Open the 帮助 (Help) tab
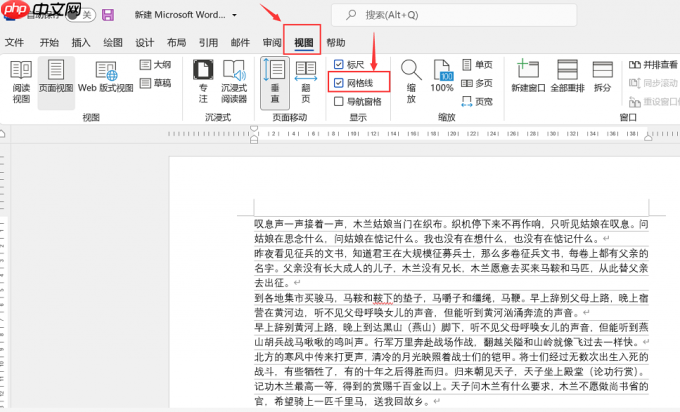The image size is (680, 412). 336,43
